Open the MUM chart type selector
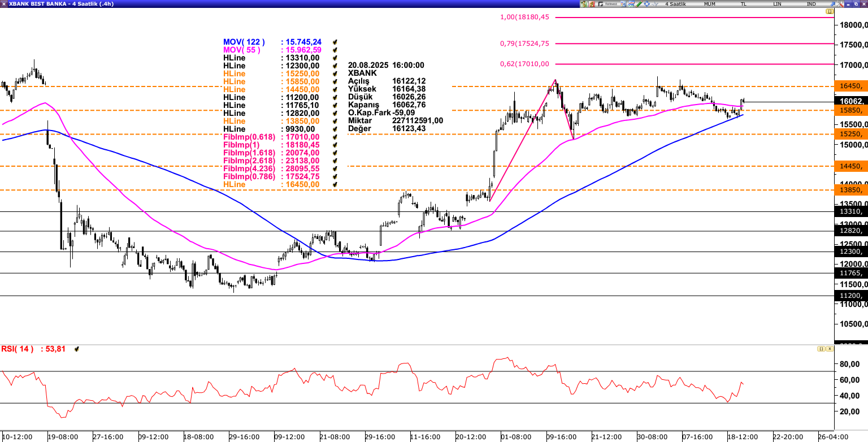The width and height of the screenshot is (868, 442). click(710, 4)
